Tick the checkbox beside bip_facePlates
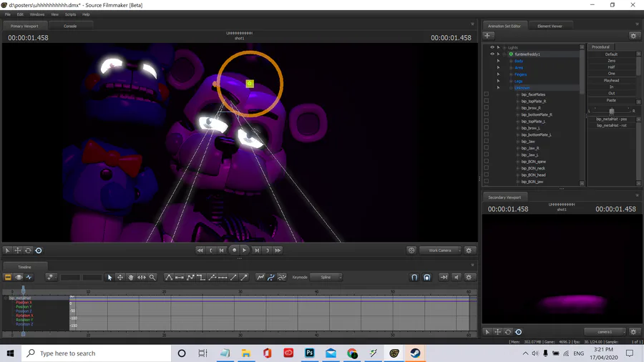Screen dimensions: 644x362 point(487,94)
